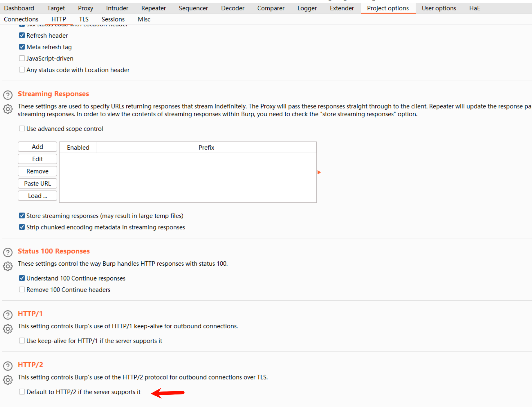Screen dimensions: 532x407
Task: Click the HTTP/1 options gear icon
Action: coord(8,329)
